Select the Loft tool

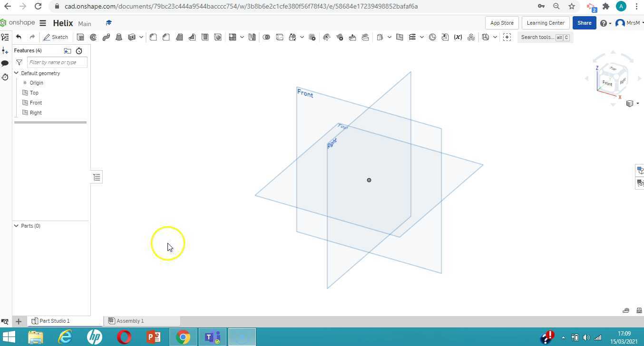119,37
